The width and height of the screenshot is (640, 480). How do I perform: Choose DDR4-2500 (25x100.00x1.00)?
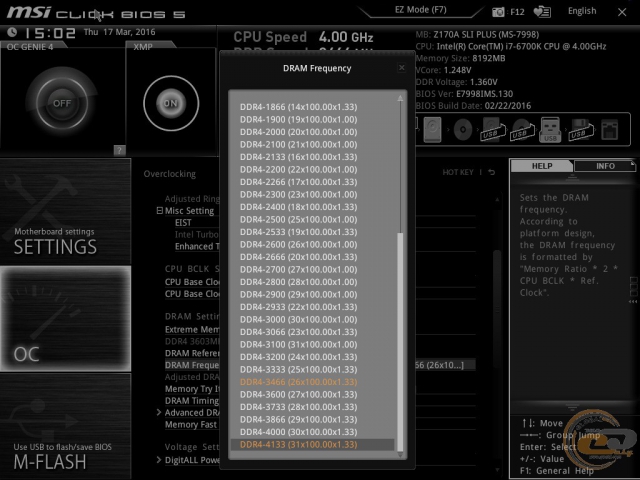click(x=298, y=220)
